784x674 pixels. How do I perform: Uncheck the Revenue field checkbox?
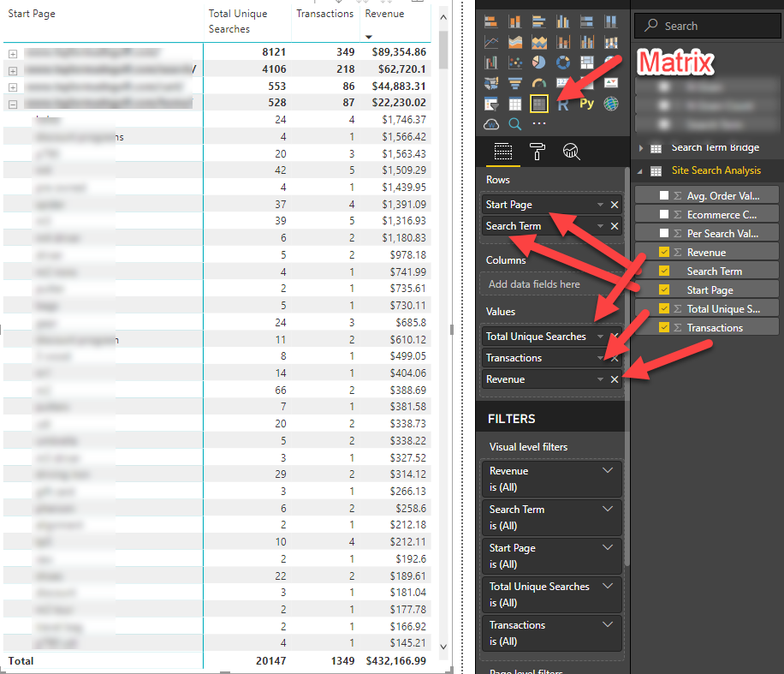(x=664, y=253)
